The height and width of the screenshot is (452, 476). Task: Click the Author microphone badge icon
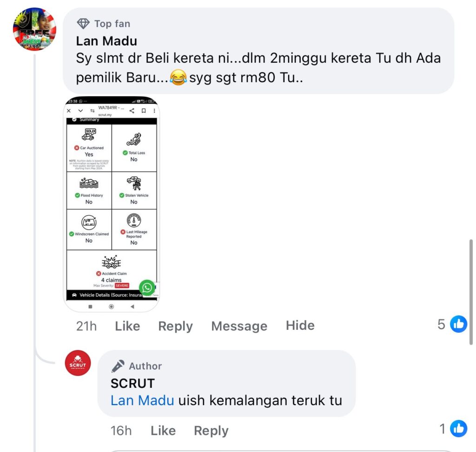tap(118, 366)
